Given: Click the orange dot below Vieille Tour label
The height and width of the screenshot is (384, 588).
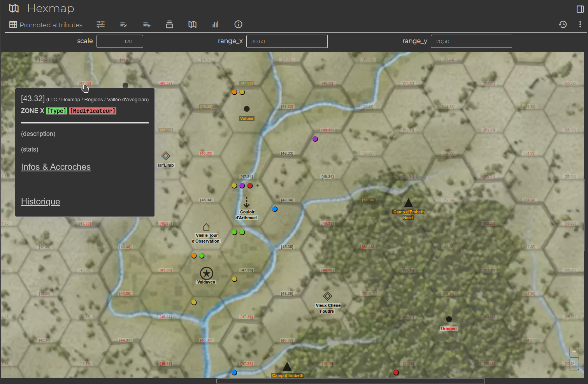Looking at the screenshot, I should [194, 256].
